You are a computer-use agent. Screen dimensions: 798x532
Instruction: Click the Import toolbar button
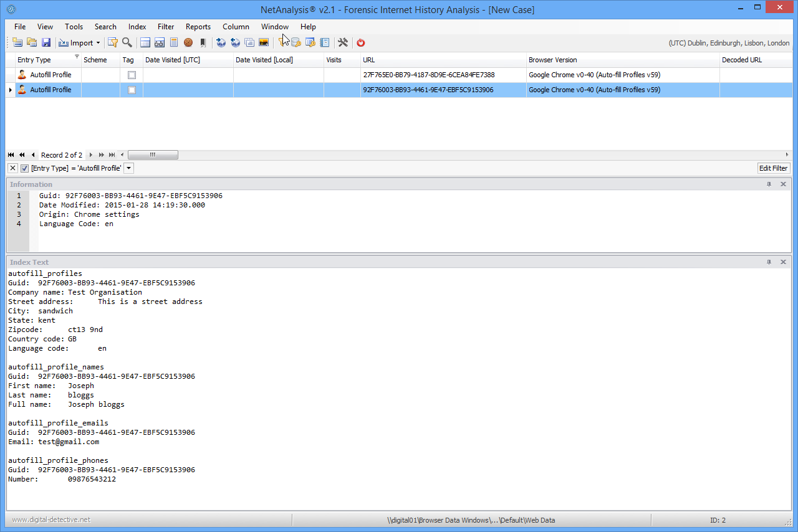tap(75, 42)
